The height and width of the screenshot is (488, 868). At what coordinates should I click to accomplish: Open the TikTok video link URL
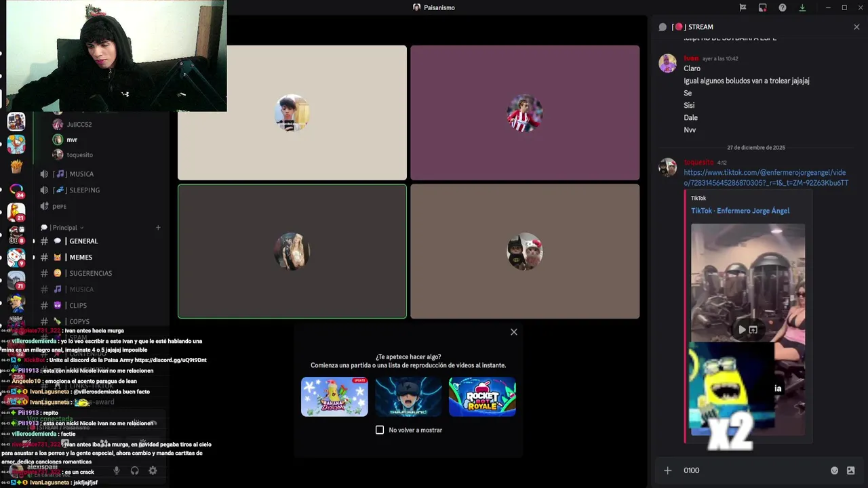click(766, 178)
